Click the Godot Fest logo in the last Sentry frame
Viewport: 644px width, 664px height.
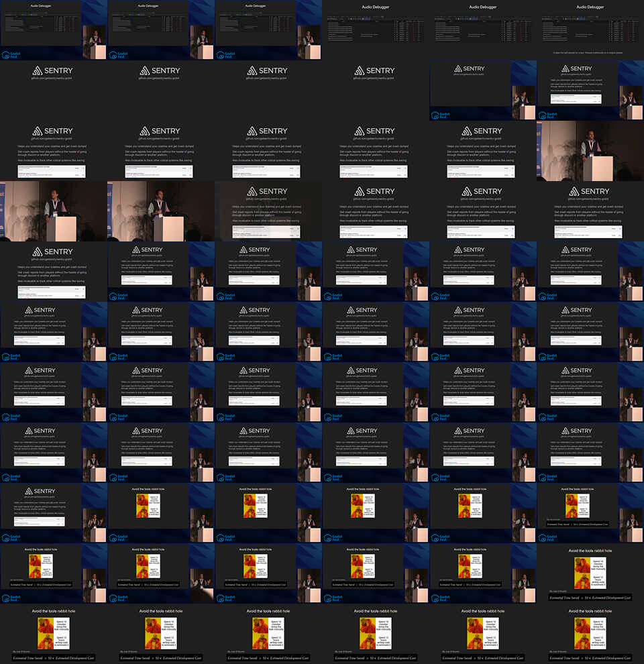(11, 538)
